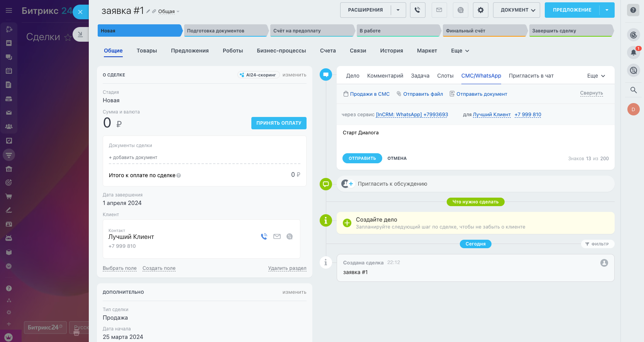Click the phone call icon in the header
Screen dimensions: 644x342
[417, 10]
